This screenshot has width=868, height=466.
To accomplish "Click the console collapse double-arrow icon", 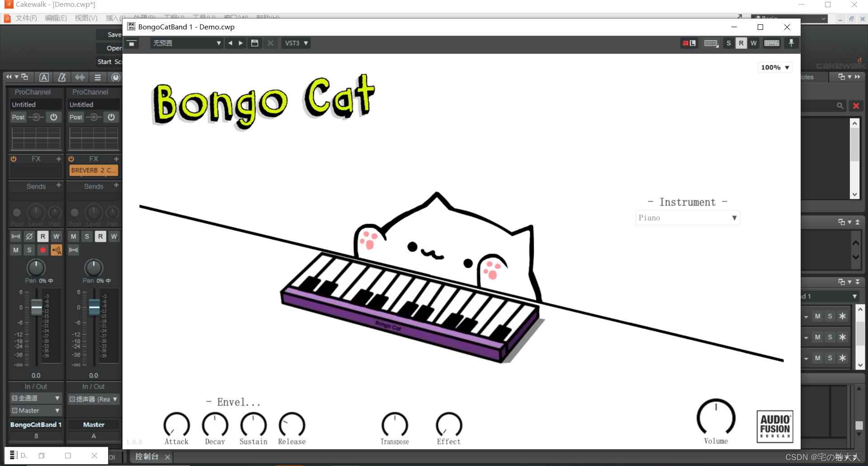I will click(x=9, y=77).
